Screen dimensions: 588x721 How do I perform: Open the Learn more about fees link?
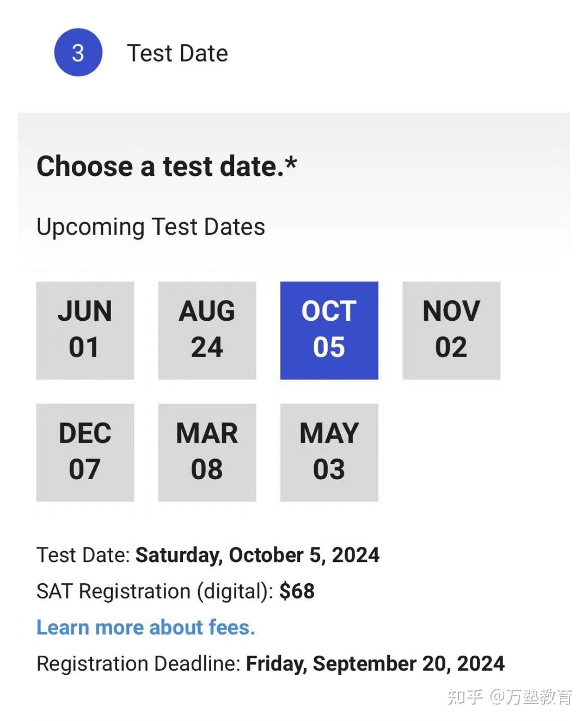(145, 627)
